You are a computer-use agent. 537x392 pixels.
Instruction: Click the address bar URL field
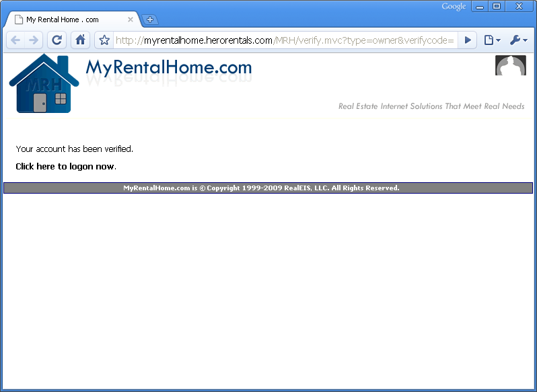click(x=285, y=40)
